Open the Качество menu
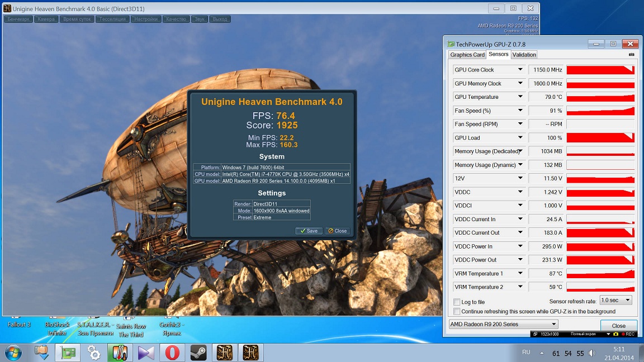The image size is (644, 362). pyautogui.click(x=176, y=19)
